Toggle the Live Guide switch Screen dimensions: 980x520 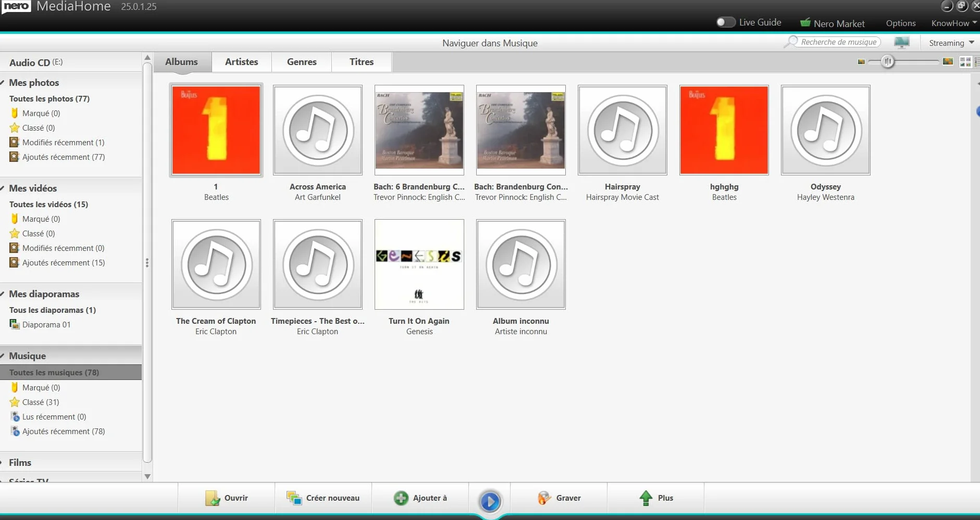click(725, 22)
